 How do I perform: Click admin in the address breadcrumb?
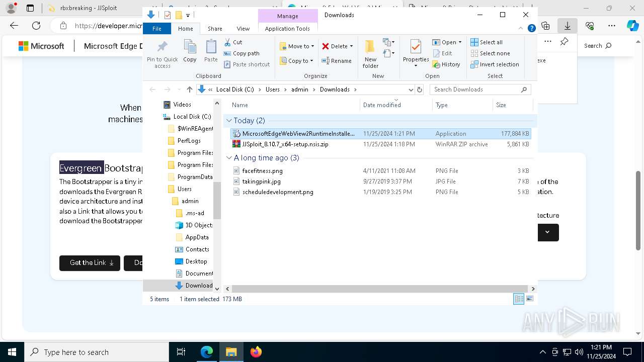300,89
